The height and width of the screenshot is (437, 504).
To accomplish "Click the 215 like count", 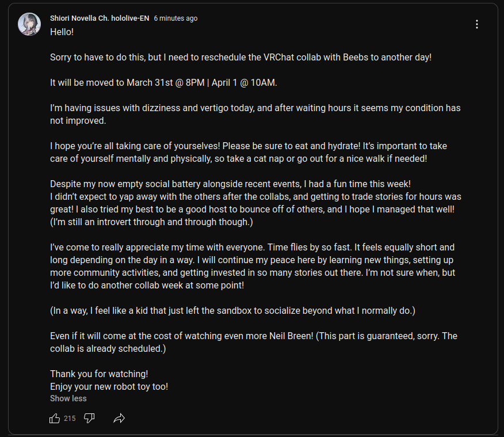I will pyautogui.click(x=70, y=419).
